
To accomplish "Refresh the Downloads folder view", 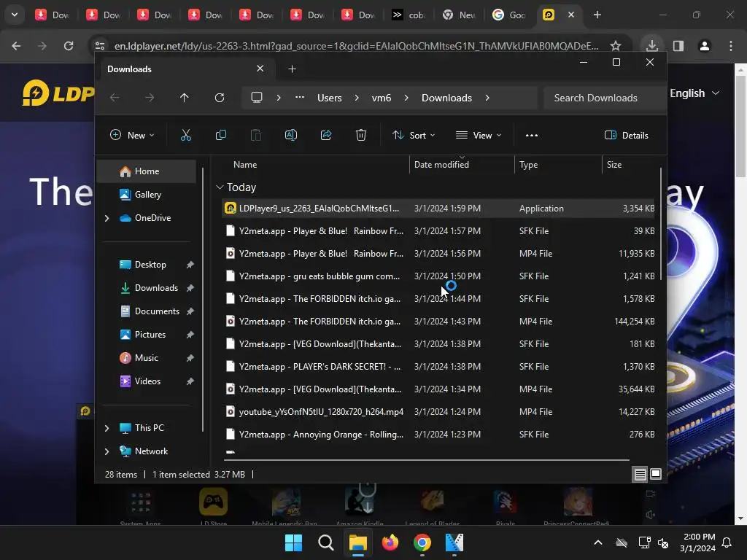I will pyautogui.click(x=219, y=98).
